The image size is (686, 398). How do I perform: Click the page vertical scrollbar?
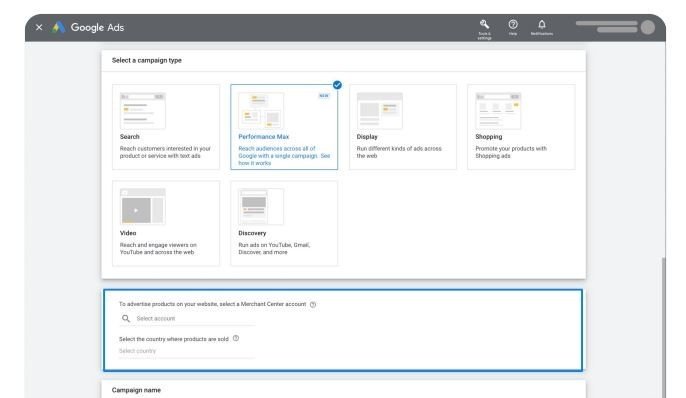point(664,328)
